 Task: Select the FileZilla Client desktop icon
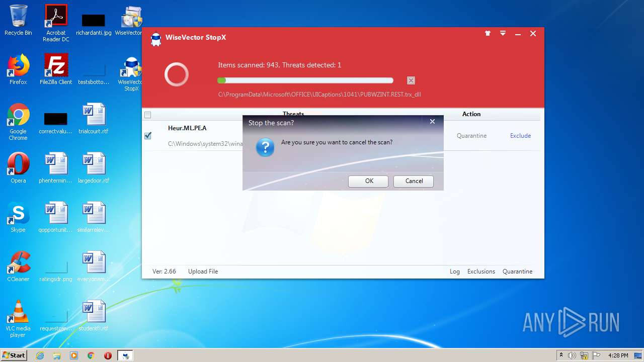[56, 69]
